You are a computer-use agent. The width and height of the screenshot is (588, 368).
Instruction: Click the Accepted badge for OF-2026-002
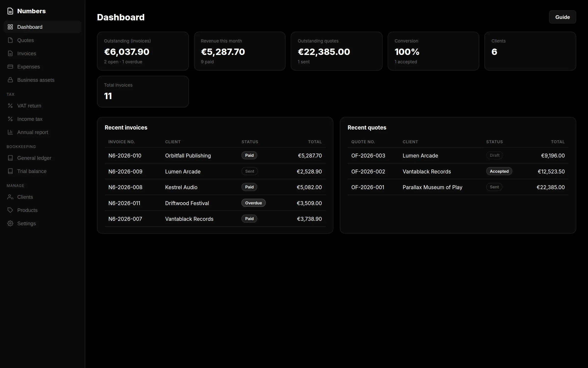point(499,171)
